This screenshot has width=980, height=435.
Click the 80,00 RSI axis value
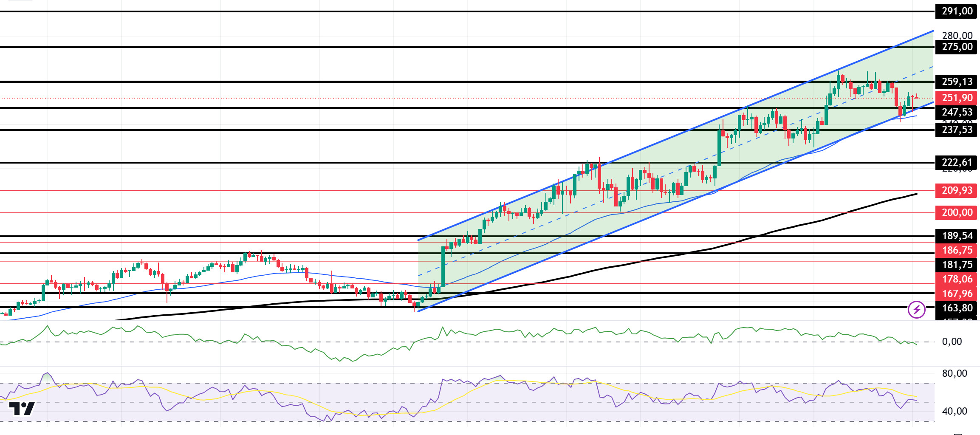954,374
